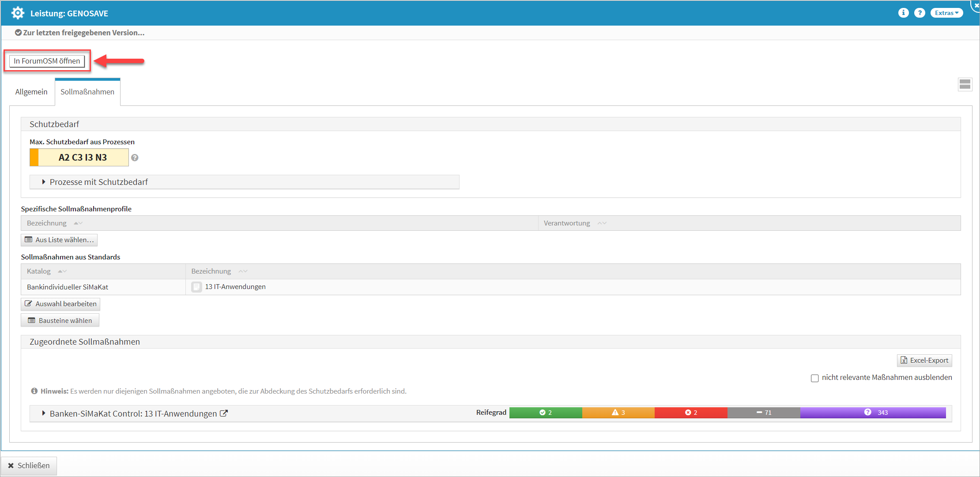Screen dimensions: 980x477
Task: Click the info icon in header
Action: point(903,13)
